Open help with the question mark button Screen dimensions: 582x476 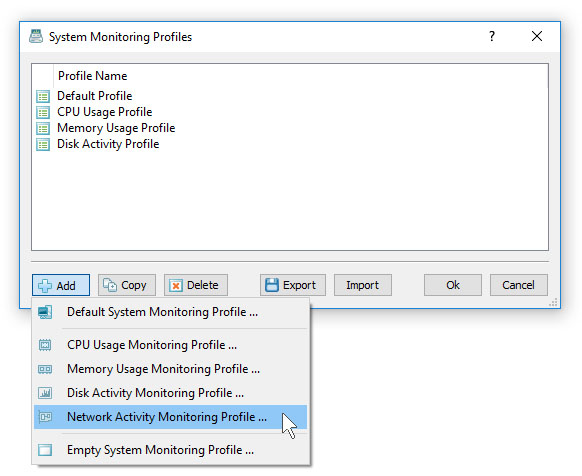coord(492,36)
